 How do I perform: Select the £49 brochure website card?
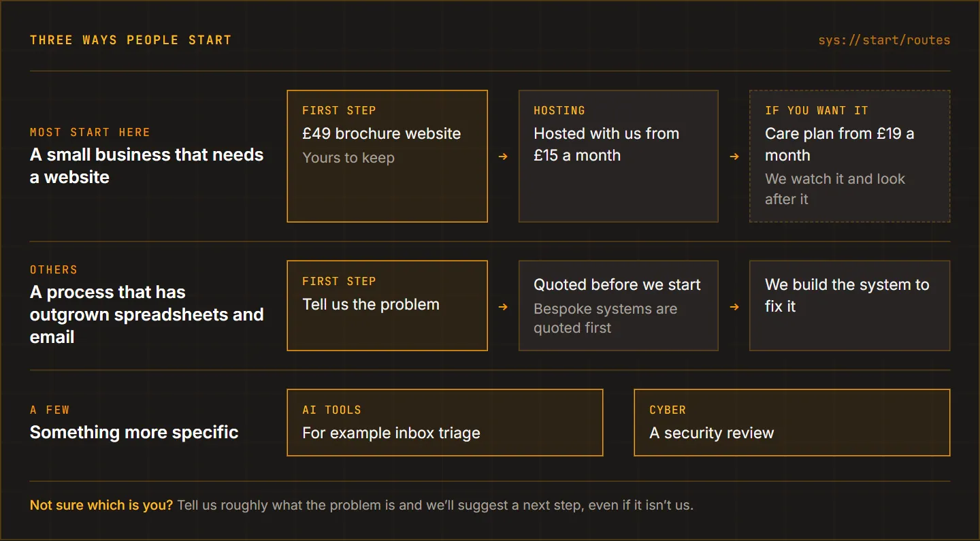tap(387, 156)
